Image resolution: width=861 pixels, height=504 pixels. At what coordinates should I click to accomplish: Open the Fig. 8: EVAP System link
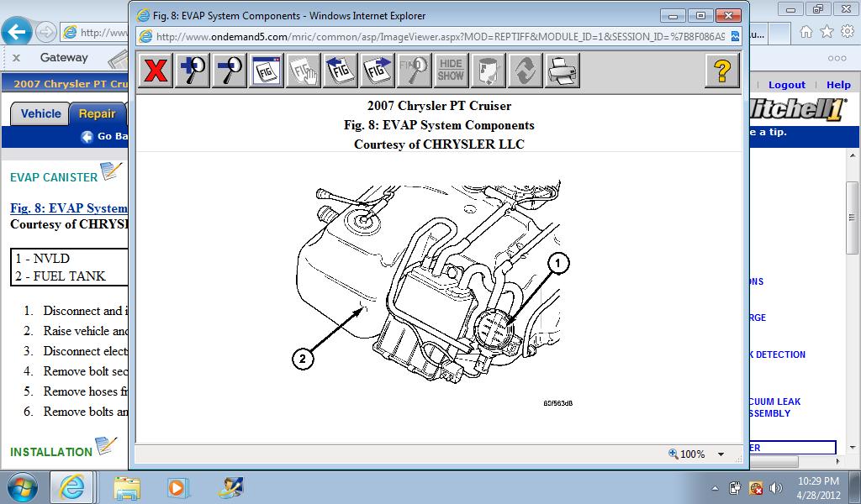click(x=69, y=207)
